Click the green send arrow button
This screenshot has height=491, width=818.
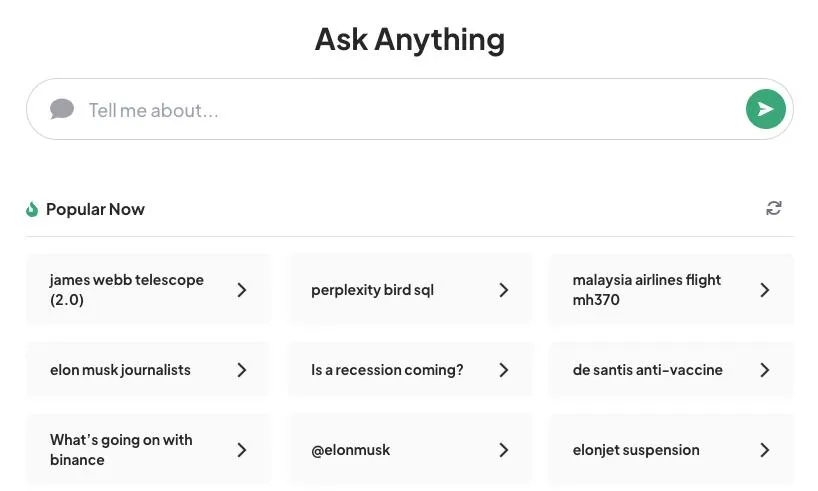pos(765,109)
